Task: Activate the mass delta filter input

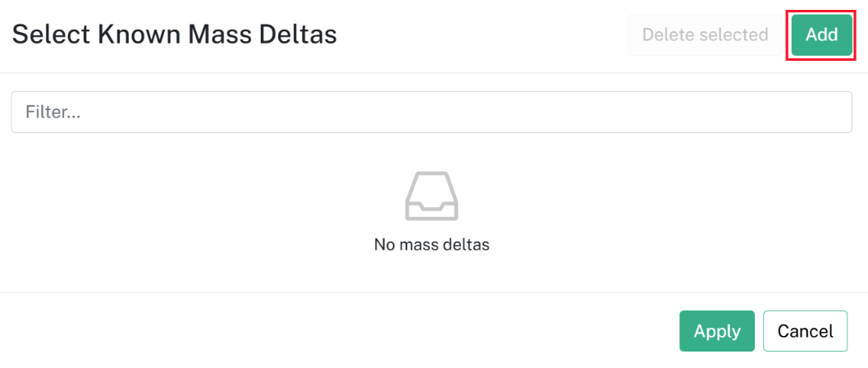Action: point(432,112)
